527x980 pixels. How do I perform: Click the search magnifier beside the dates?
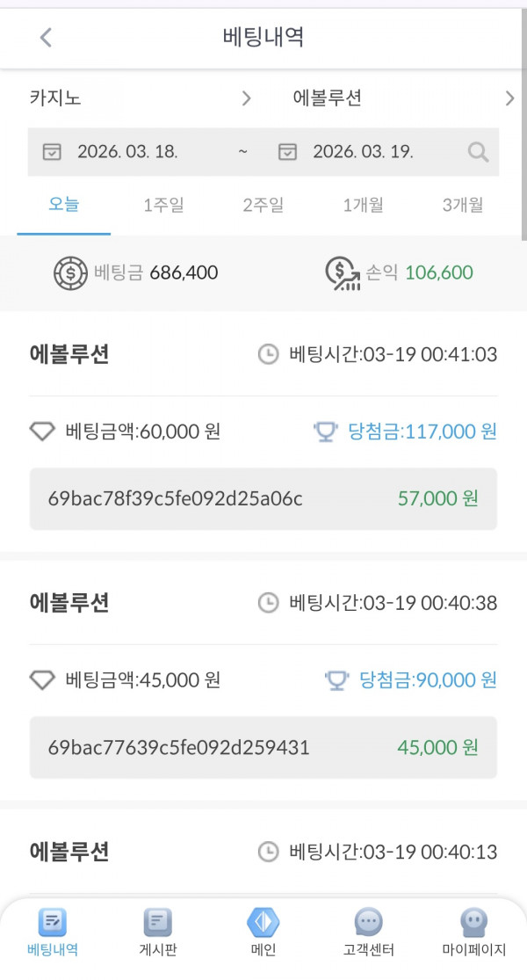tap(478, 151)
